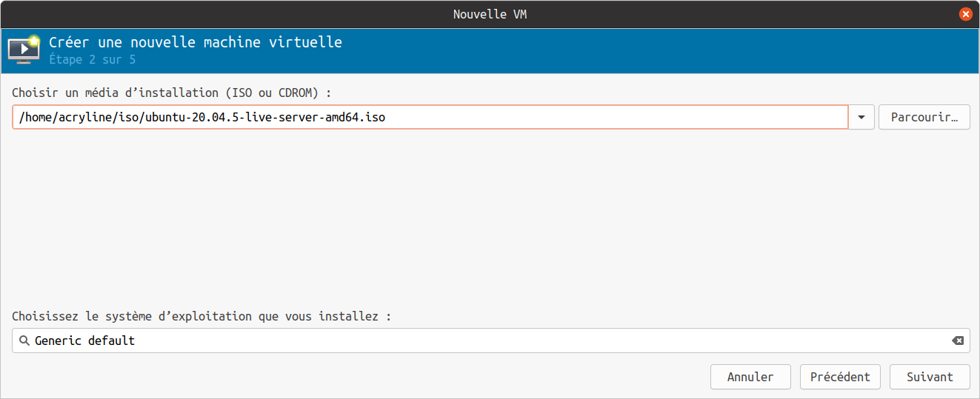
Task: Clear the Generic default OS field
Action: [958, 341]
